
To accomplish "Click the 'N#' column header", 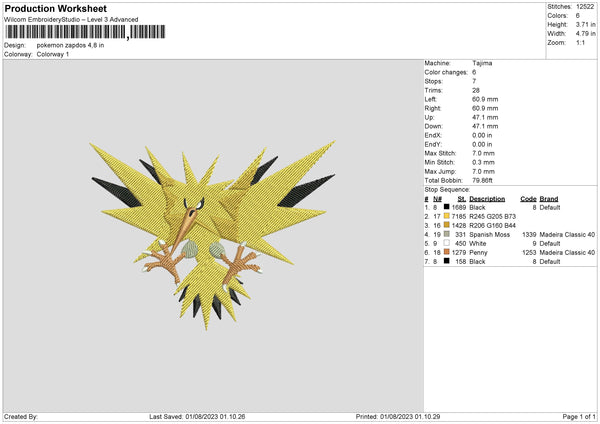I will 437,199.
